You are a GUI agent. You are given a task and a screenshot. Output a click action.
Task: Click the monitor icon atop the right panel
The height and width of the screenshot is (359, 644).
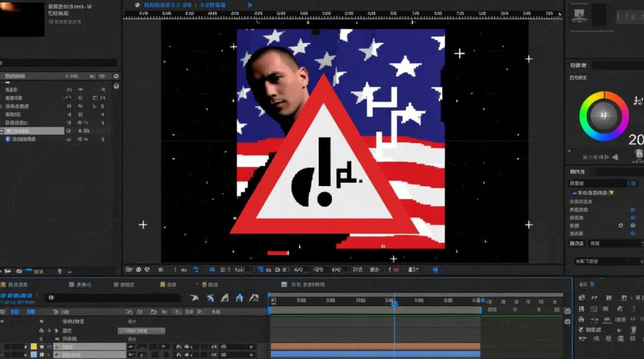pyautogui.click(x=579, y=15)
